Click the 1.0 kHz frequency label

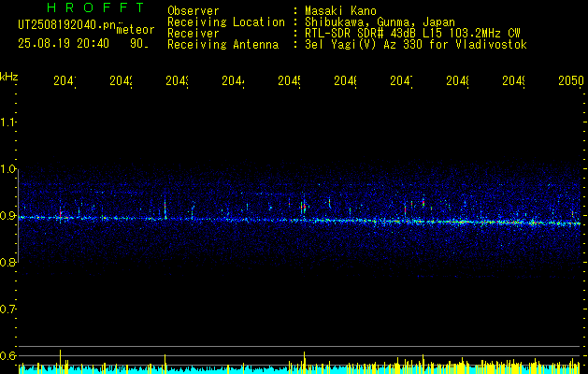coord(7,169)
